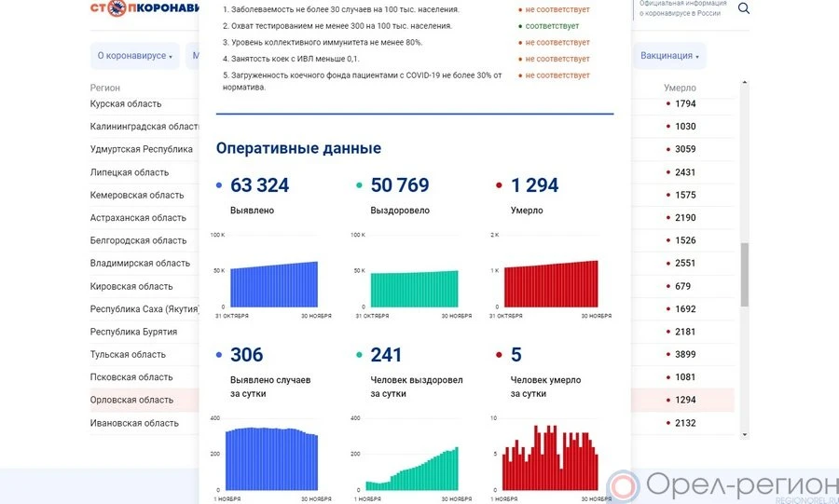Click the region table vertical scrollbar thumb

[x=745, y=275]
